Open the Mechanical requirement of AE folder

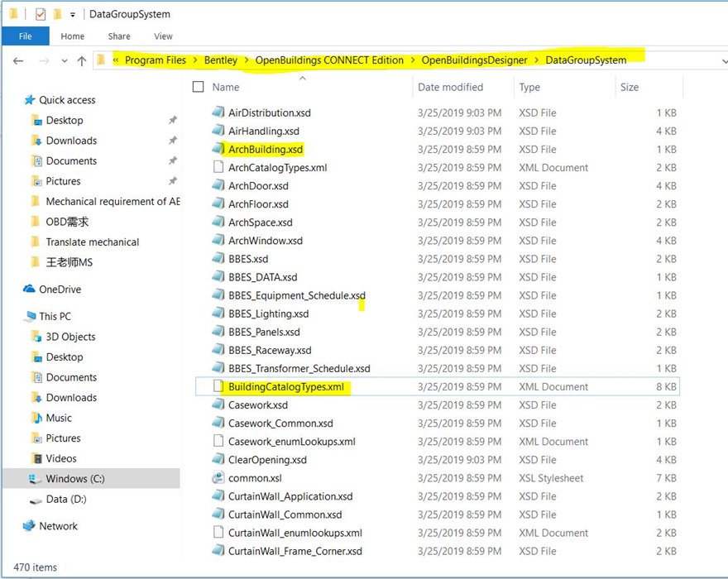click(x=113, y=201)
